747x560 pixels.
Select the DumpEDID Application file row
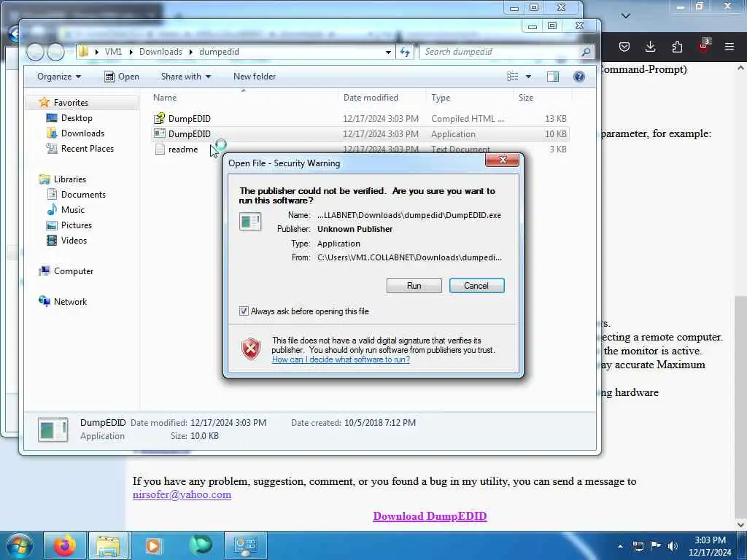tap(360, 134)
